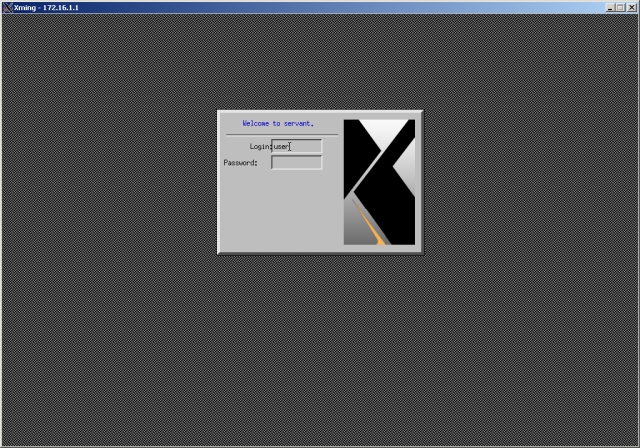Focus the empty Password field

297,162
